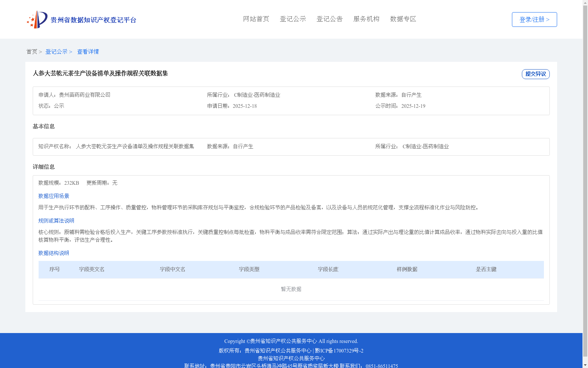
Task: Click the platform logo icon
Action: coord(37,20)
